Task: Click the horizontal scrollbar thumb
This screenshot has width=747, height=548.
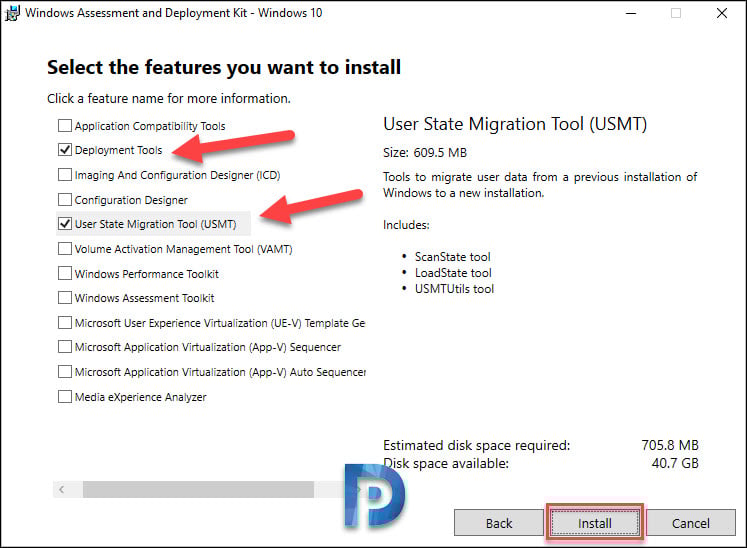Action: (198, 489)
